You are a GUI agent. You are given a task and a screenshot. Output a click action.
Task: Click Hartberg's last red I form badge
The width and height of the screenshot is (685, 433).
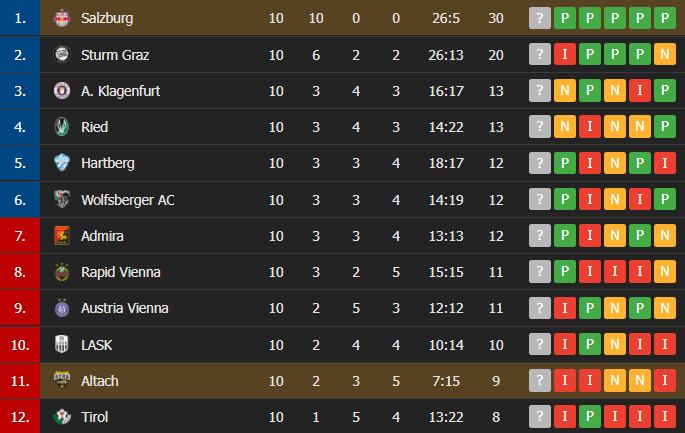665,163
